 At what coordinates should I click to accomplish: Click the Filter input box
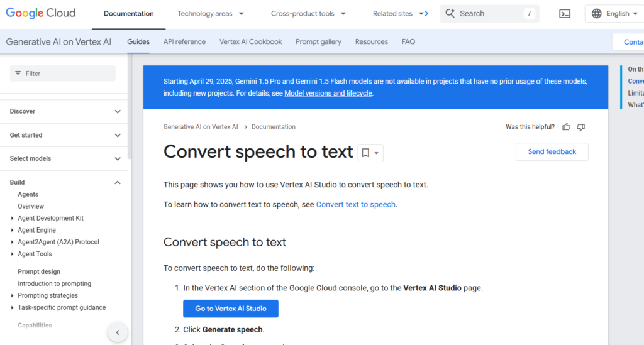tap(63, 74)
